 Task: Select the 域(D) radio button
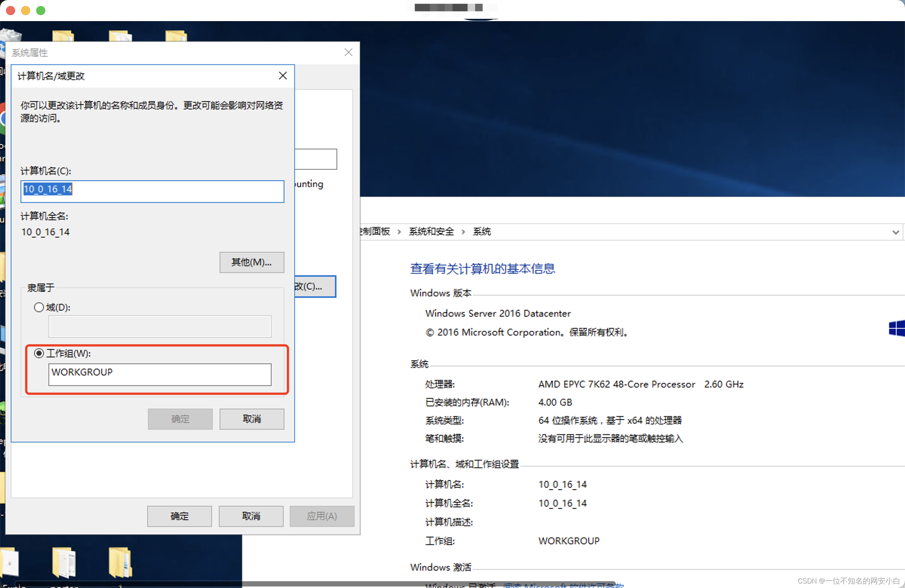point(39,307)
